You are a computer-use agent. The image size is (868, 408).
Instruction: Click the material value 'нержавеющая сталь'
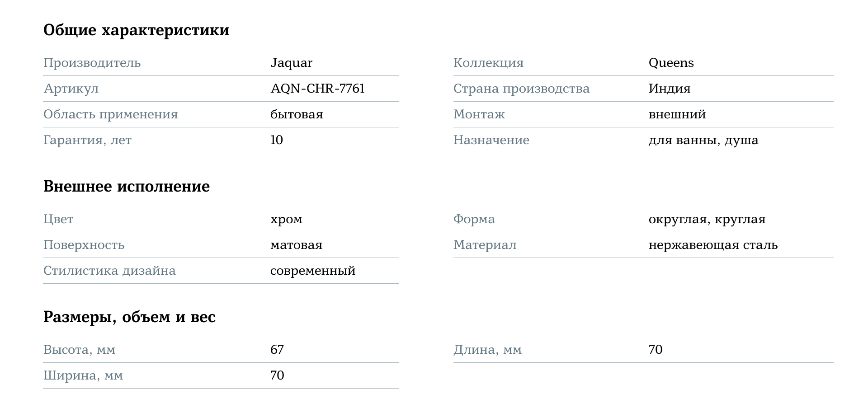coord(713,245)
